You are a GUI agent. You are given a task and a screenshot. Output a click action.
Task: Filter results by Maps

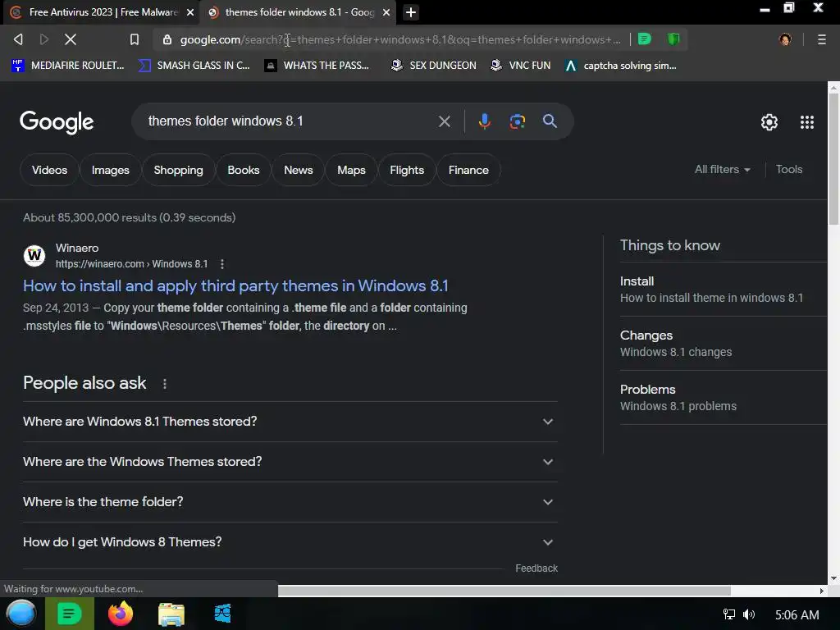351,170
